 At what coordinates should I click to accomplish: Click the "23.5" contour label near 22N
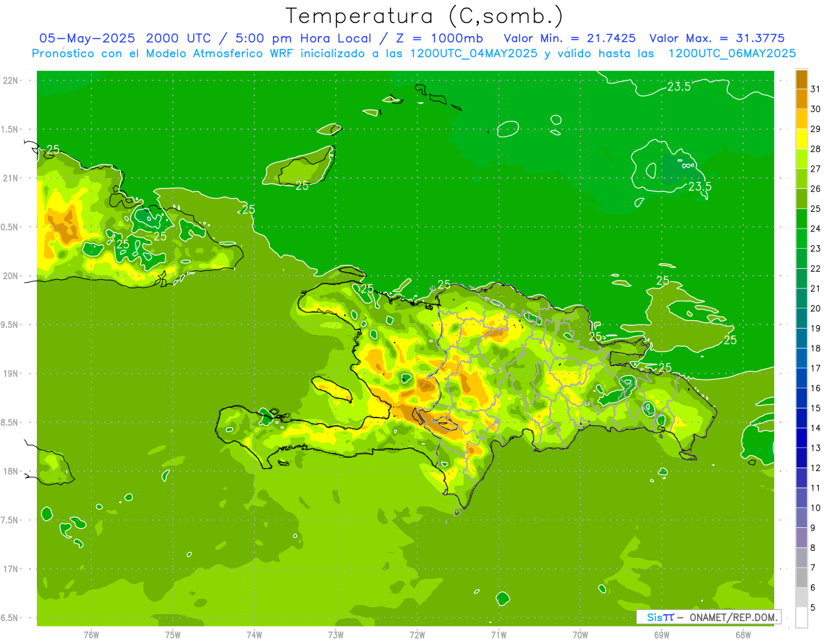[x=678, y=87]
